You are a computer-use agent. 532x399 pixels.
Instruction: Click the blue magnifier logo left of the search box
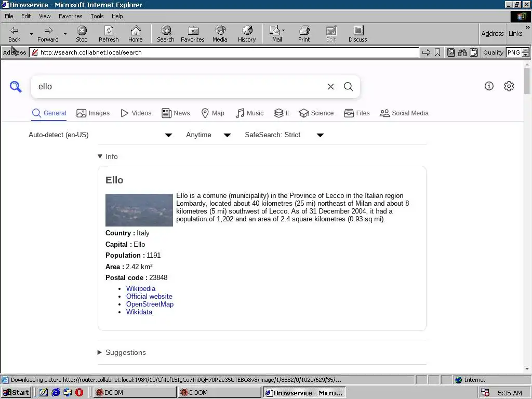pyautogui.click(x=16, y=87)
